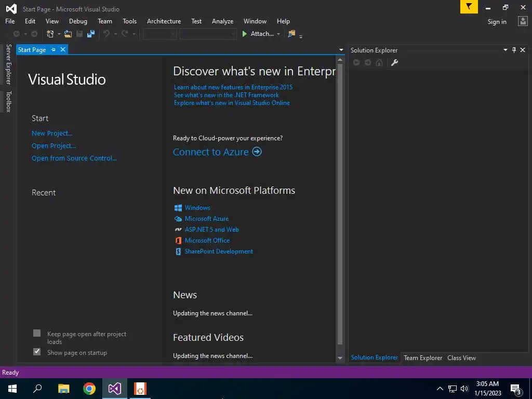
Task: Click the account avatar icon beside Sign in
Action: [523, 21]
